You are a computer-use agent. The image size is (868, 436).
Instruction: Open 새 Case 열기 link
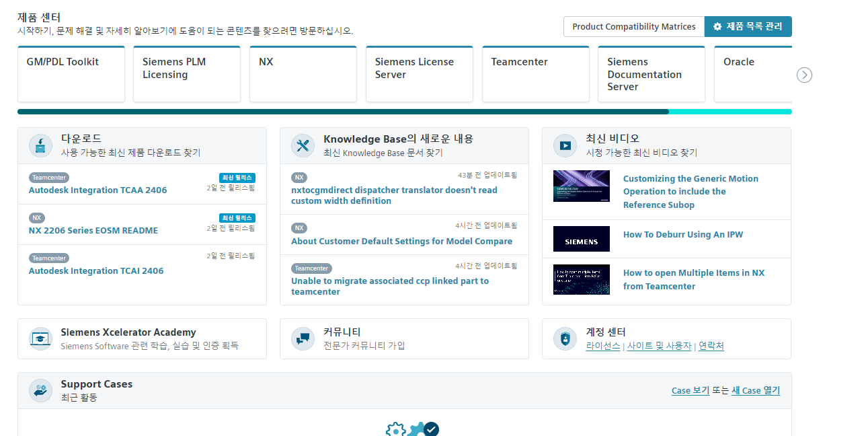[756, 390]
